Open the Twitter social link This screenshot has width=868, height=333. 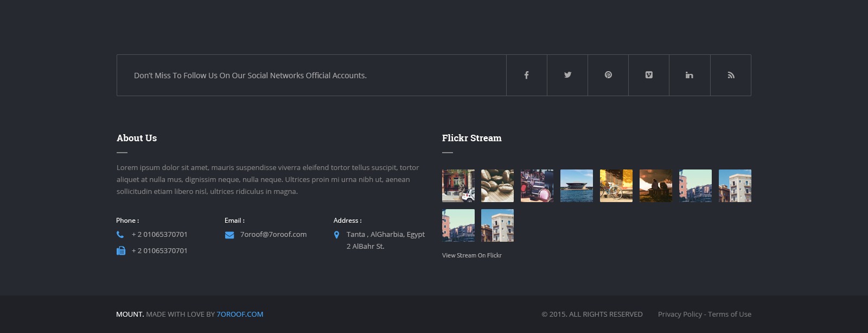(x=567, y=75)
